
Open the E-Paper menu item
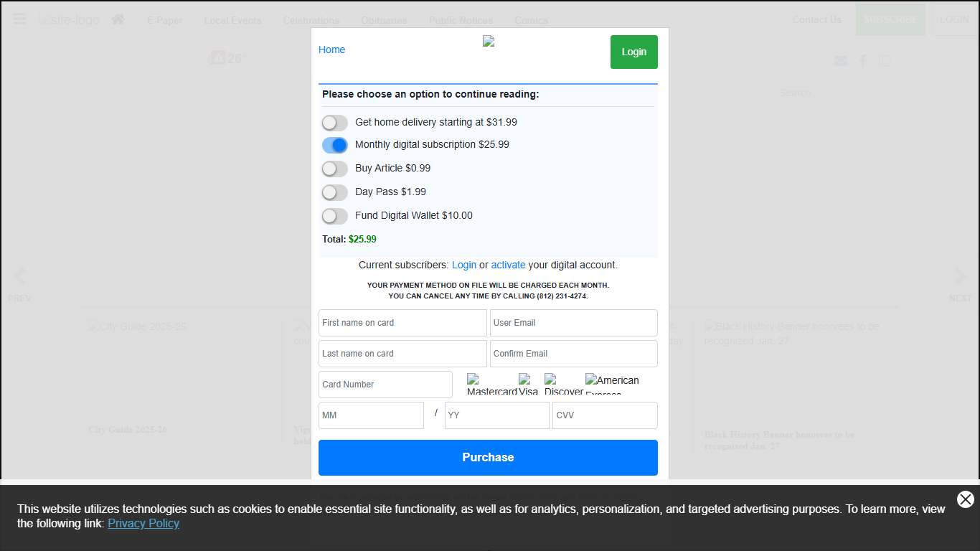(x=165, y=20)
